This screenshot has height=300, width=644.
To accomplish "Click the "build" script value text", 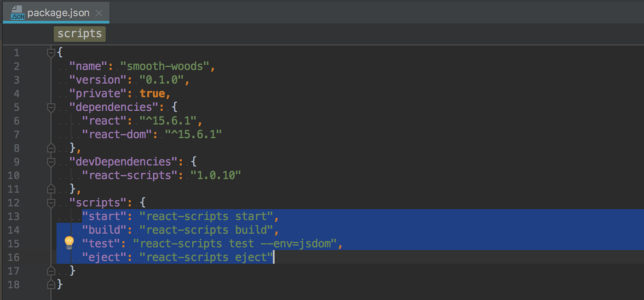I will pos(207,230).
